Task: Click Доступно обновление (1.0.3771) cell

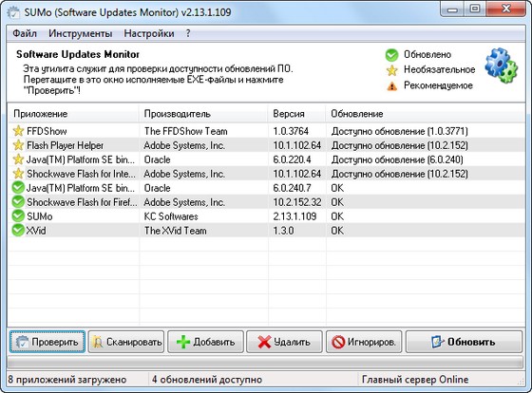Action: (400, 131)
